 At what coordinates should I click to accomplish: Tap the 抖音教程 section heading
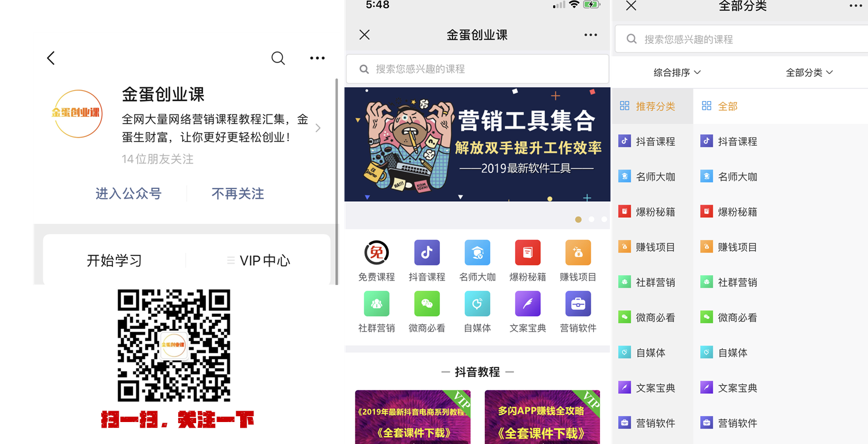(477, 372)
